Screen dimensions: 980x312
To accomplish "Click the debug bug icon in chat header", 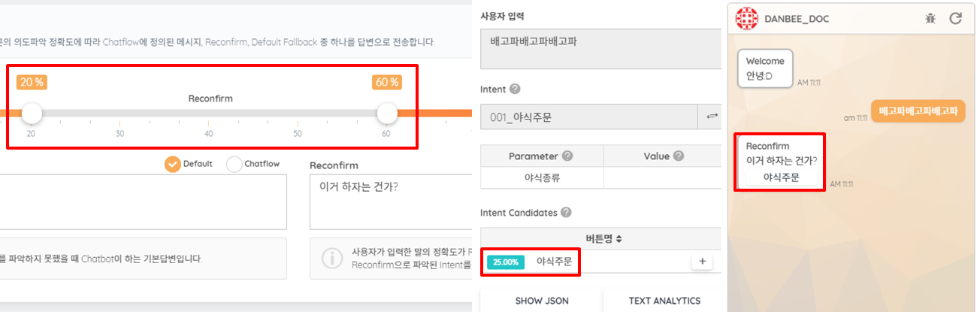I will pos(930,18).
